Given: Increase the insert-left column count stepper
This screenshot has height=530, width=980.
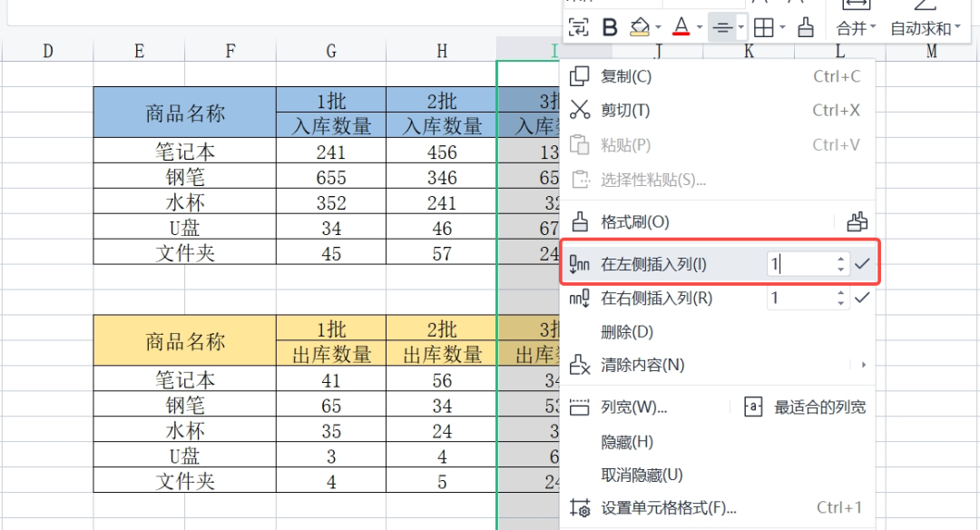Looking at the screenshot, I should [x=841, y=260].
